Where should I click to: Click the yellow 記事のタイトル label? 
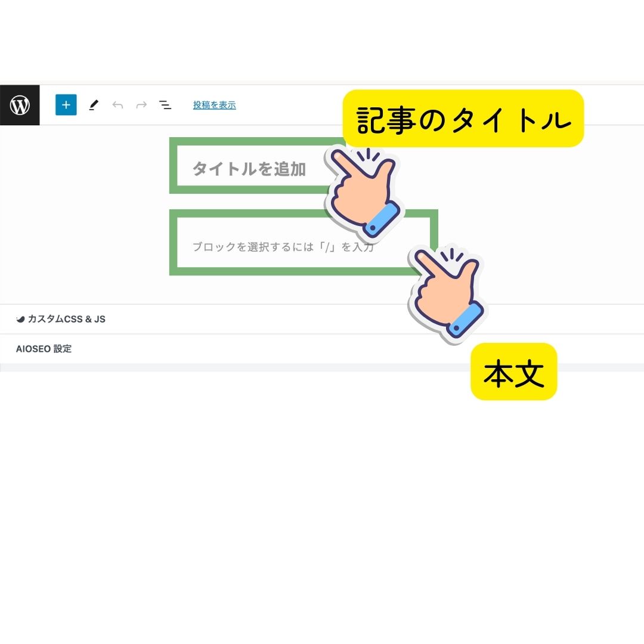[463, 118]
